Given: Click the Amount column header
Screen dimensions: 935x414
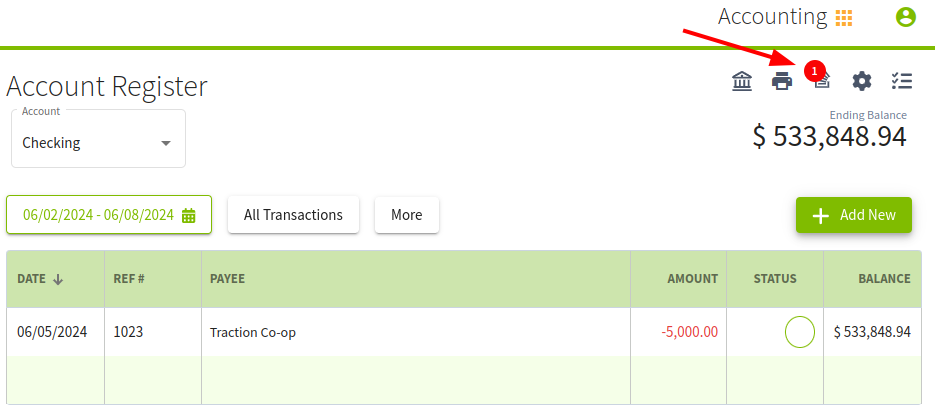Looking at the screenshot, I should (x=692, y=279).
